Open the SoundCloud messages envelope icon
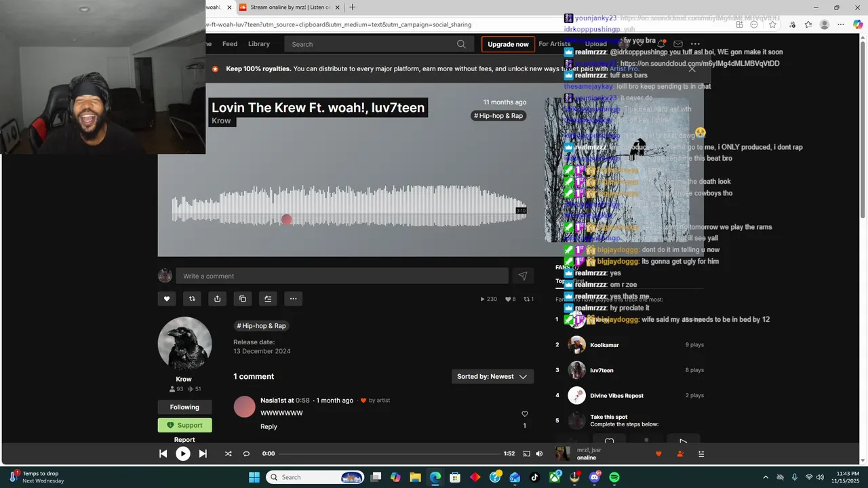This screenshot has width=868, height=488. (x=678, y=44)
